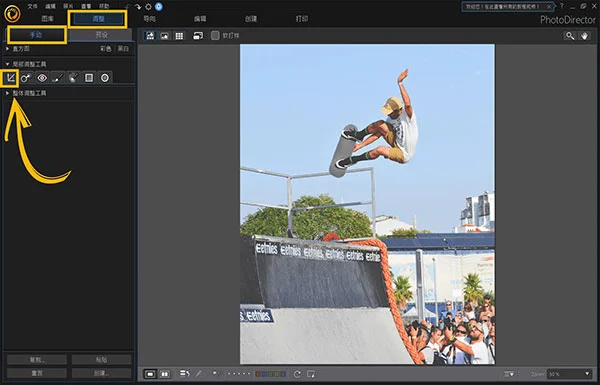Switch to grid browser view mode icon

coord(179,36)
